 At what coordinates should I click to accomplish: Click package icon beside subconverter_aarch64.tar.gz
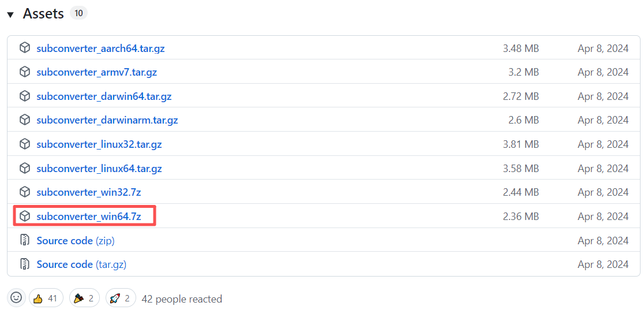point(25,49)
